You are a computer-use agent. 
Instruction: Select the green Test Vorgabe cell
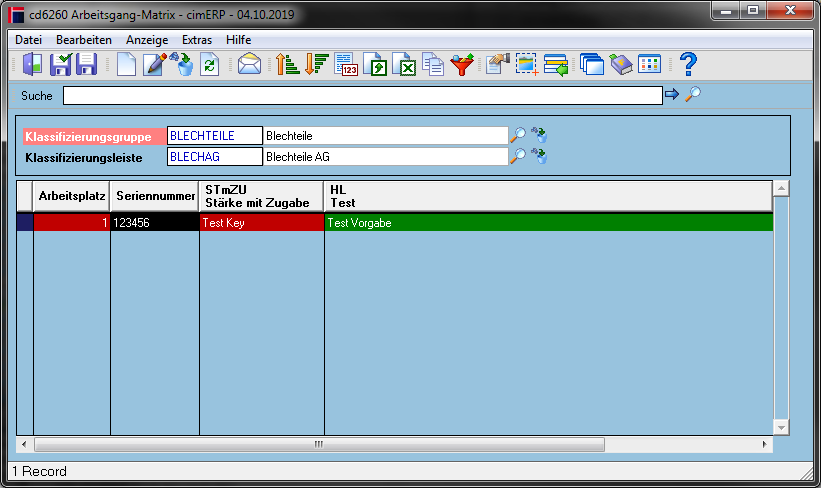click(549, 223)
